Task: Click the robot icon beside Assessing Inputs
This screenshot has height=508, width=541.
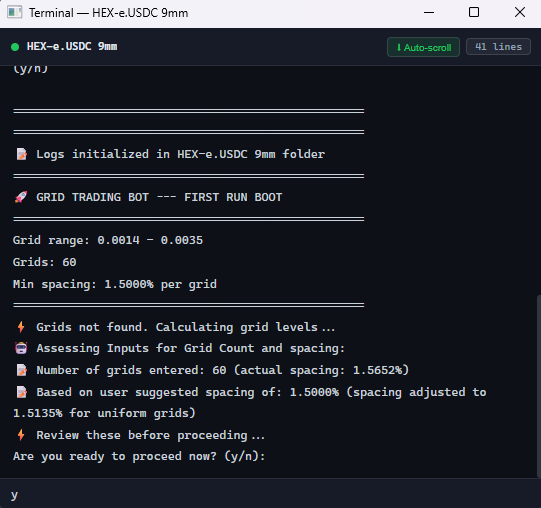Action: coord(21,348)
